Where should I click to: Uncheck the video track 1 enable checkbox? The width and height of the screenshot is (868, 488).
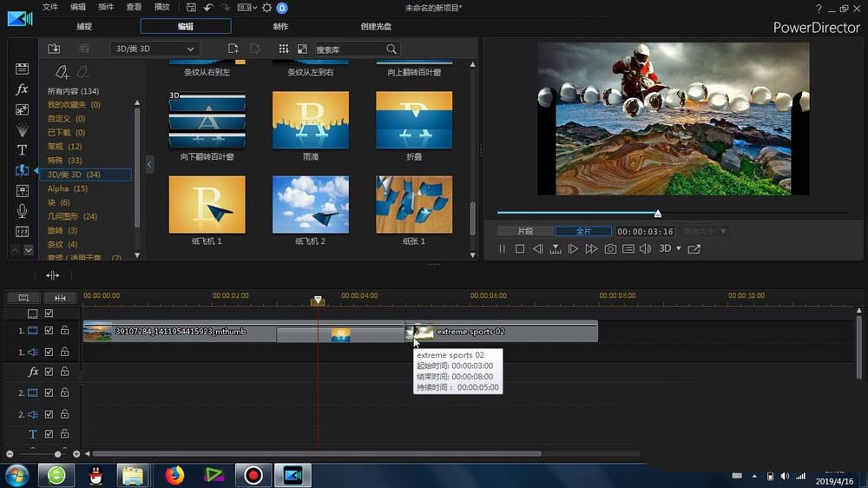49,331
